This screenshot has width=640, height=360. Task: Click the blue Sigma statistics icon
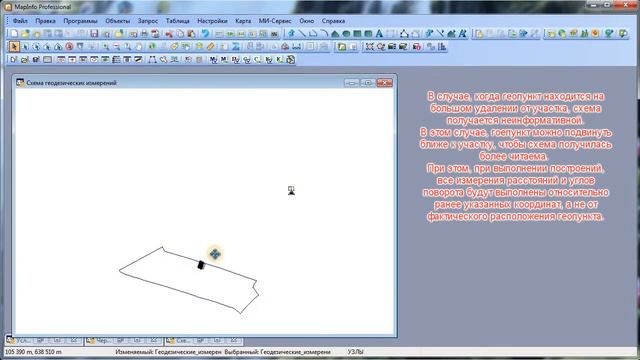pyautogui.click(x=236, y=47)
